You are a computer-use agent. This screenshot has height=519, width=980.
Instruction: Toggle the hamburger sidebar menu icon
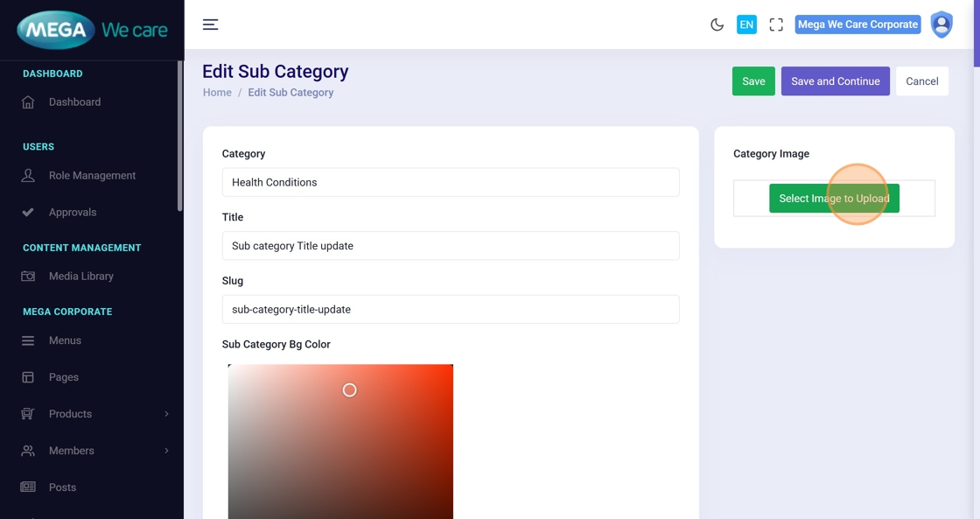click(x=210, y=25)
